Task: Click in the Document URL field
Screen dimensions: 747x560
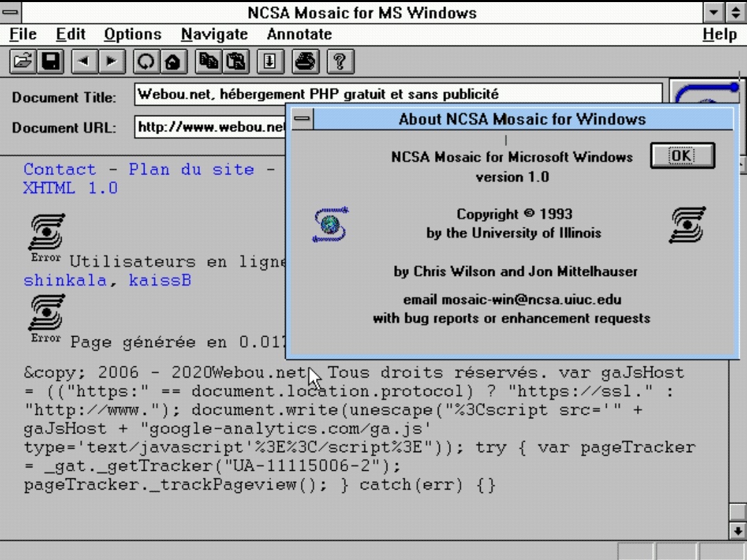Action: 210,127
